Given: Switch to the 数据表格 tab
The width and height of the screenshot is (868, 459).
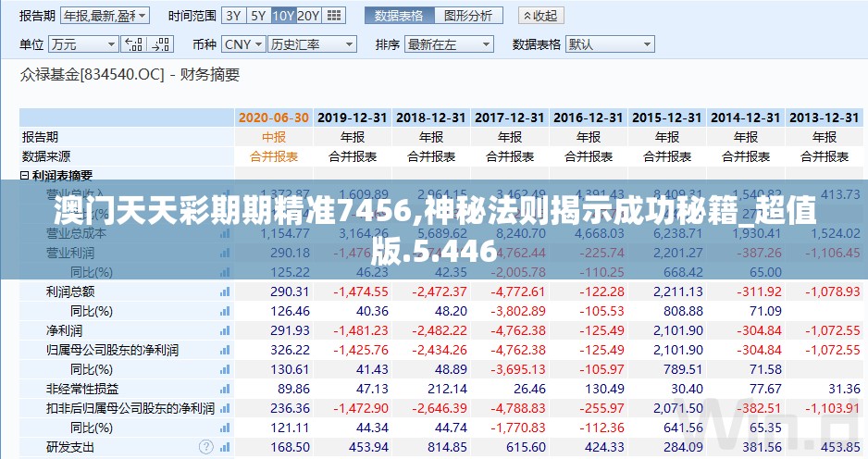Looking at the screenshot, I should click(x=399, y=16).
